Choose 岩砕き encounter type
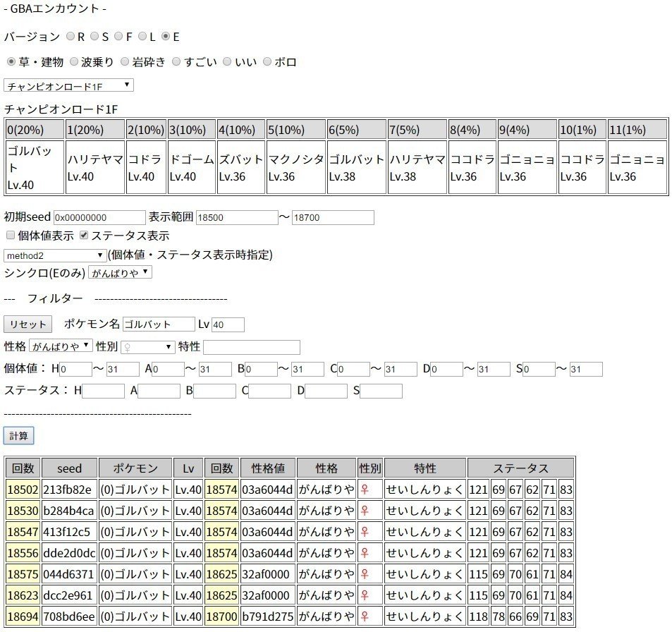 click(x=125, y=62)
